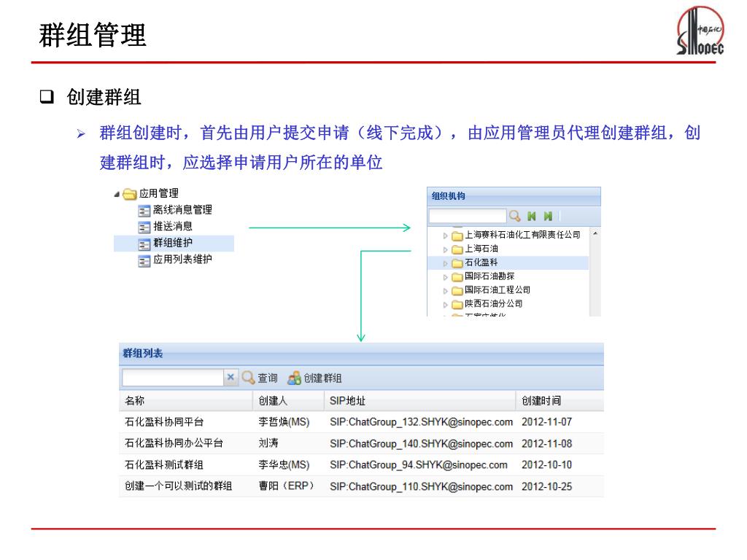Image resolution: width=747 pixels, height=560 pixels.
Task: Click 上海赛科石油化工有限责任公司 folder icon
Action: 457,236
